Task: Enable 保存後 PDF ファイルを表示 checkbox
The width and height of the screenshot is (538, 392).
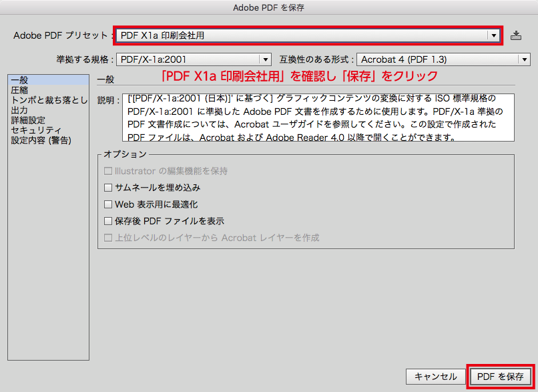Action: click(x=108, y=221)
